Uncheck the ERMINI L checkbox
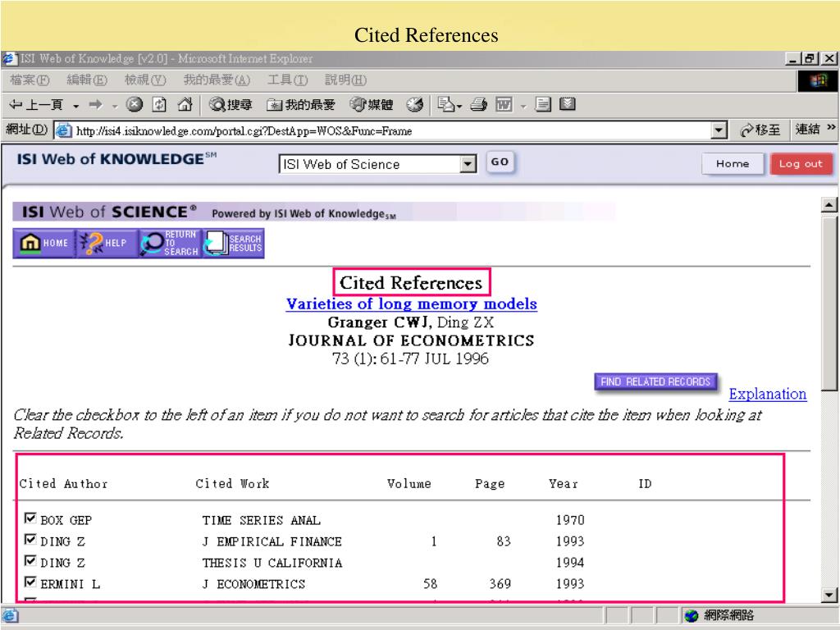Screen dimensions: 840x630 pyautogui.click(x=30, y=582)
